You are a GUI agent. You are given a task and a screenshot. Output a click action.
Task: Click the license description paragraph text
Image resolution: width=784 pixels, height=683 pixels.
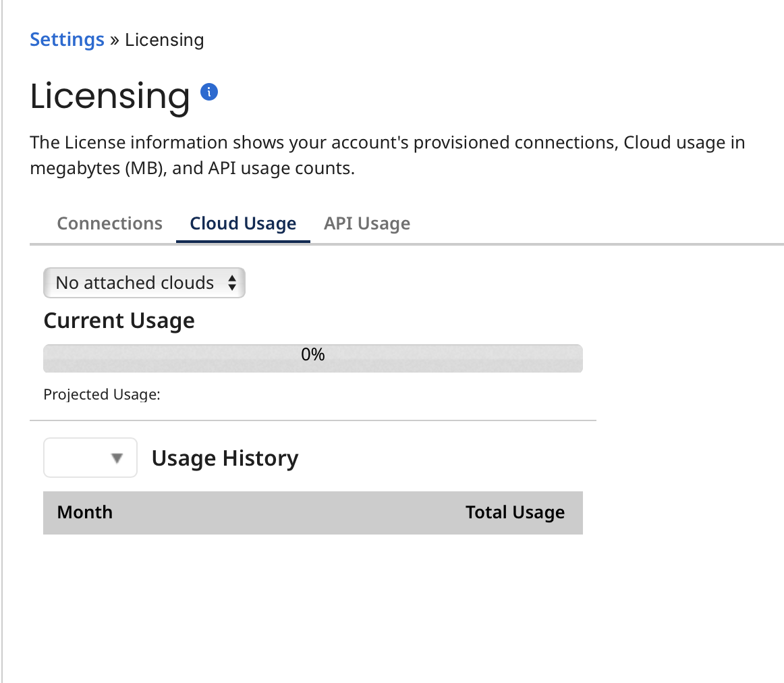[387, 155]
